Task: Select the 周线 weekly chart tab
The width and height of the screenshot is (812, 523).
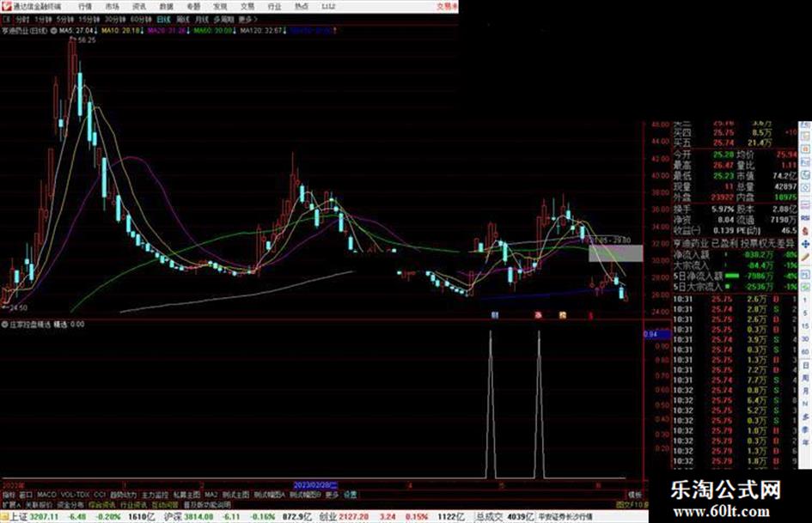Action: point(183,19)
